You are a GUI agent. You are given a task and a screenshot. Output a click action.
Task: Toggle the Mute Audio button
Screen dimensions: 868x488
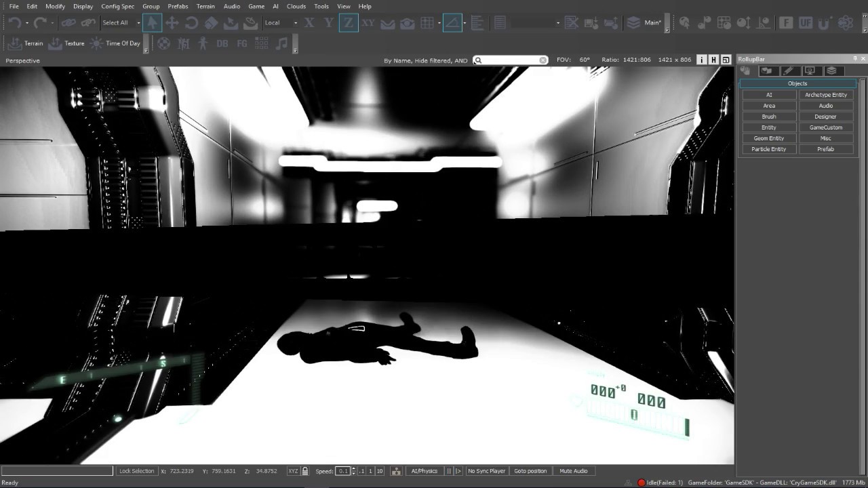click(x=574, y=471)
